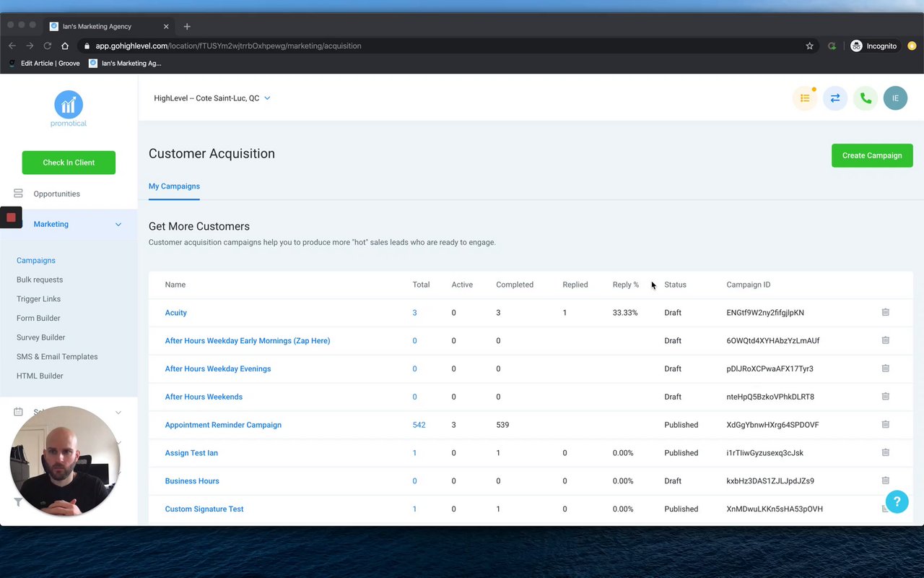Open HTML Builder in the sidebar
Image resolution: width=924 pixels, height=578 pixels.
click(40, 376)
